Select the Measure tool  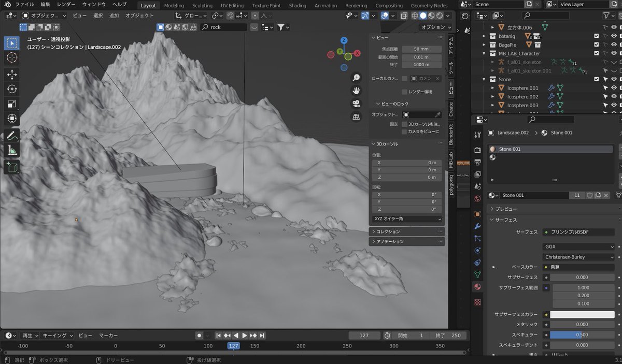pyautogui.click(x=12, y=150)
